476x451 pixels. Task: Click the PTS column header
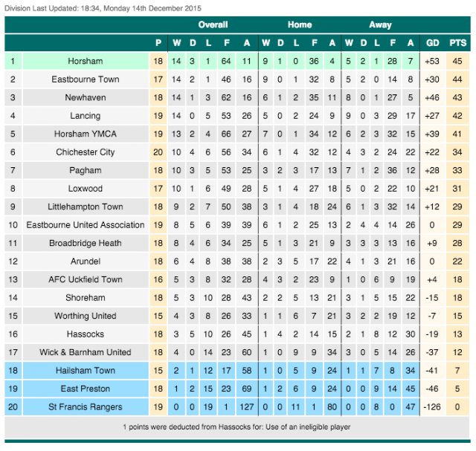[x=458, y=43]
